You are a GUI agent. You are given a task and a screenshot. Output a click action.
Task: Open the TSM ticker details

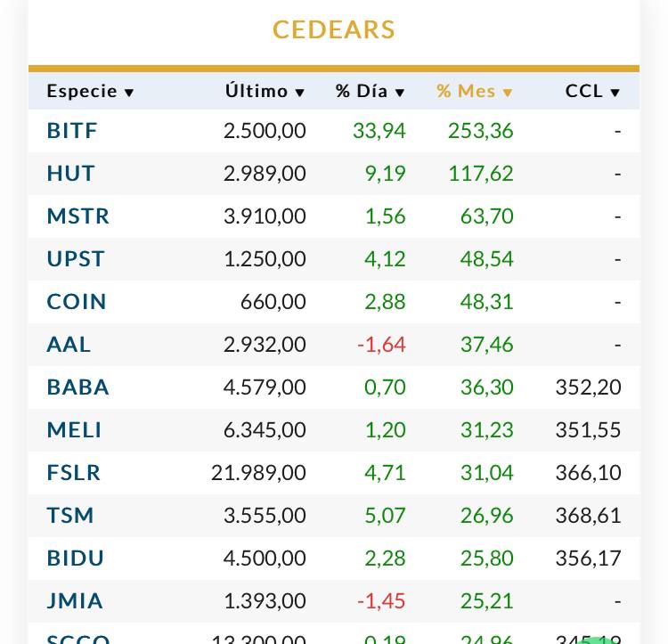pos(70,516)
